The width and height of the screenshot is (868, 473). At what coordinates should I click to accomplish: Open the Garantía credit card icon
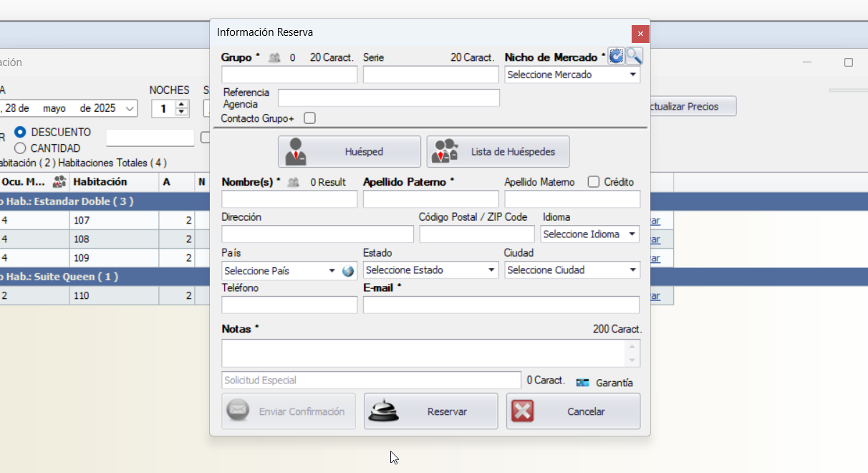583,383
